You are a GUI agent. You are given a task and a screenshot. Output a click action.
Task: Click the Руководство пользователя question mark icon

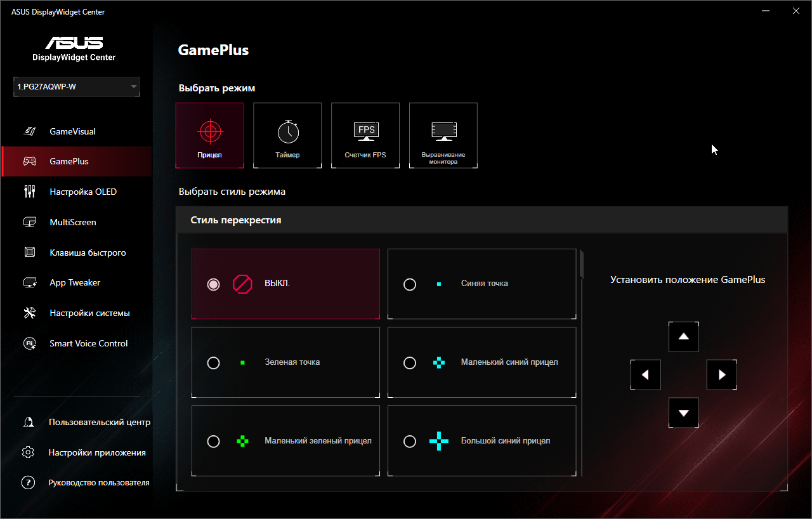coord(28,483)
